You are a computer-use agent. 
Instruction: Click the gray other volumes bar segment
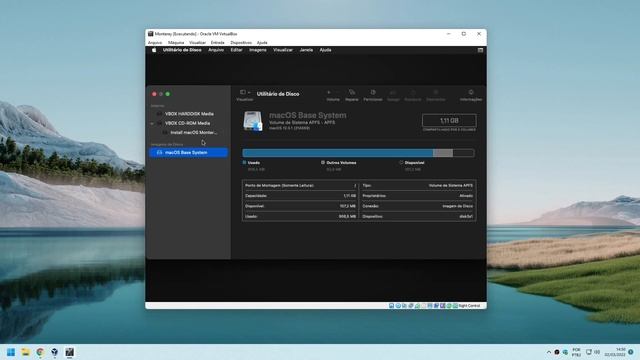(x=443, y=153)
